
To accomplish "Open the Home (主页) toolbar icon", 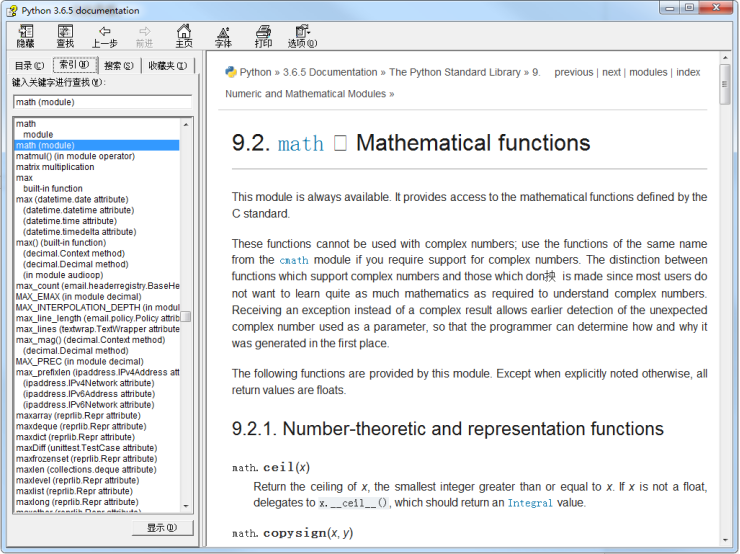I will tap(184, 37).
